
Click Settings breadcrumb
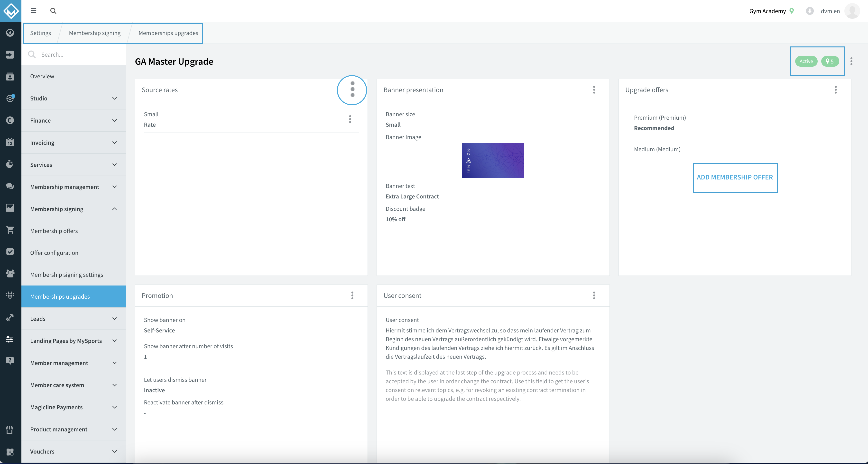40,33
